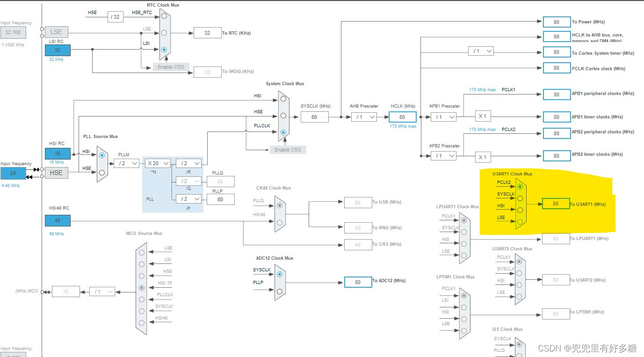
Task: Open the PLL /Q divider dropdown
Action: point(189,181)
